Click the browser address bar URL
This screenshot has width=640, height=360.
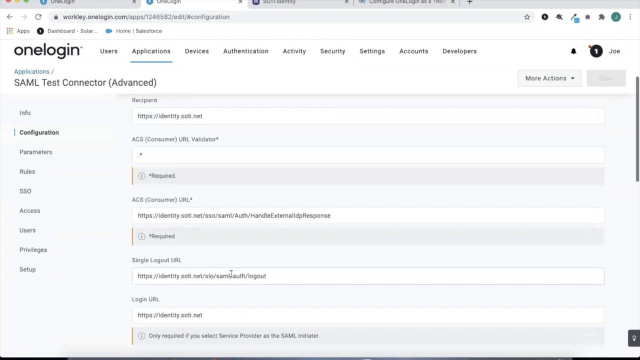146,17
